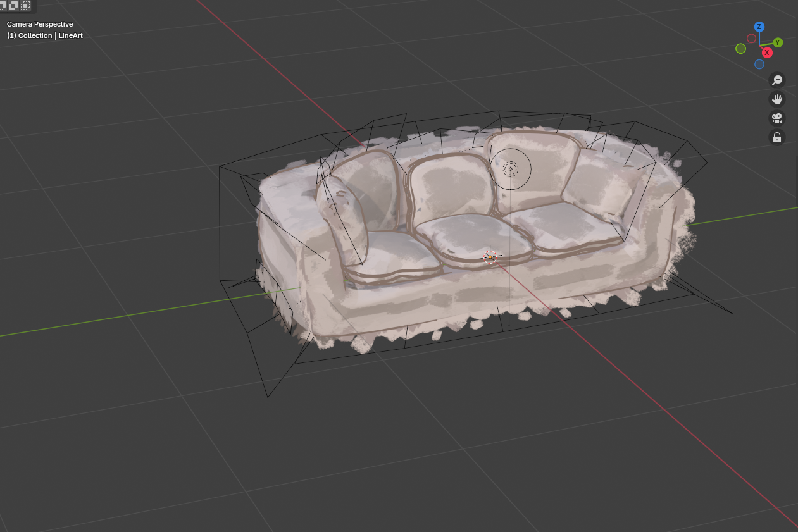798x532 pixels.
Task: Select the intersect selection mode icon with dashed square
Action: tap(25, 5)
